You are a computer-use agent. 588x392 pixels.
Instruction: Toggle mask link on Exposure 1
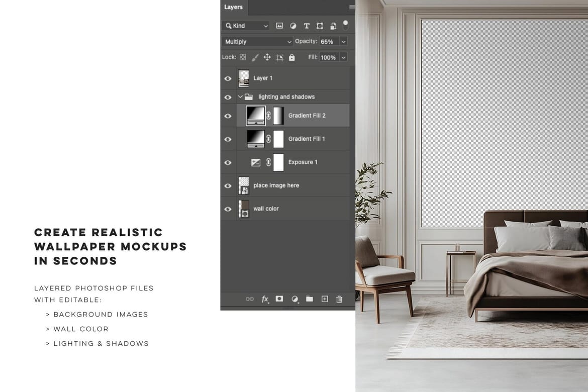[x=268, y=162]
